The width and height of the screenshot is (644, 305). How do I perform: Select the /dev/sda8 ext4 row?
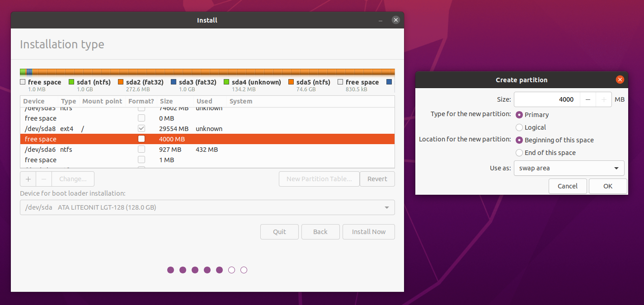click(x=207, y=129)
